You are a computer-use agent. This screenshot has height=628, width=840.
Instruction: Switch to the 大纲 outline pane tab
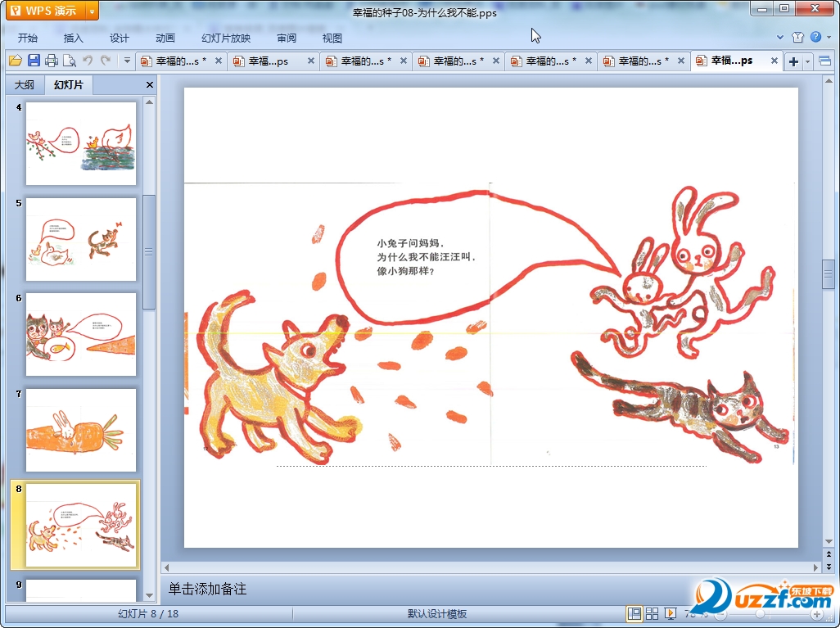pos(25,84)
